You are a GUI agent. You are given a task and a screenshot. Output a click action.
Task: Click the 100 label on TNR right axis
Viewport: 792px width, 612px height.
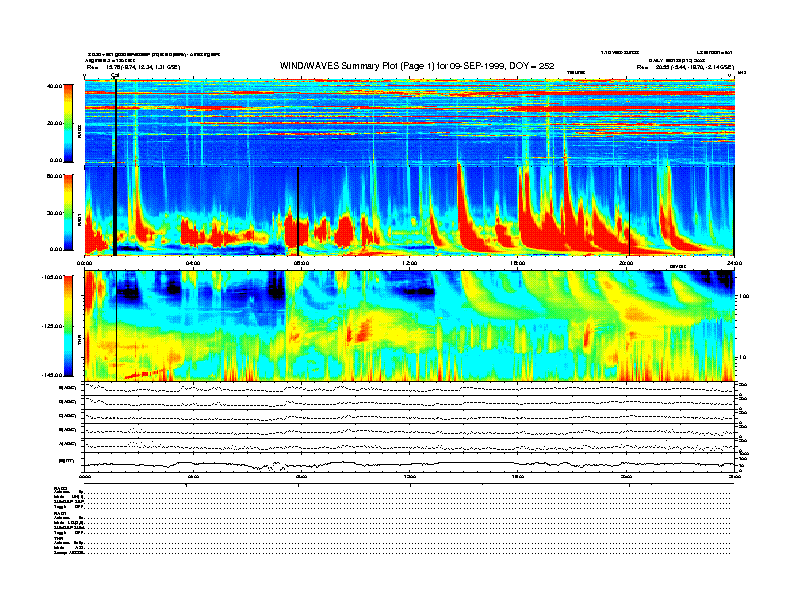744,296
